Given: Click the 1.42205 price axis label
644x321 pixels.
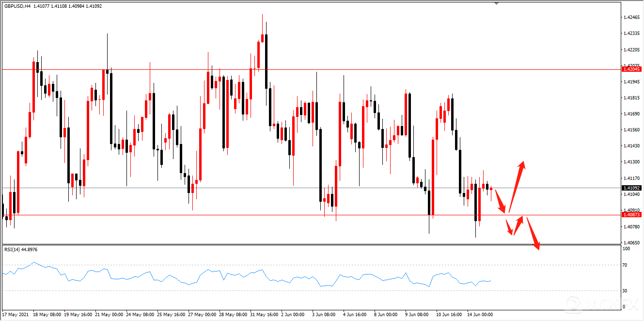Looking at the screenshot, I should [632, 49].
